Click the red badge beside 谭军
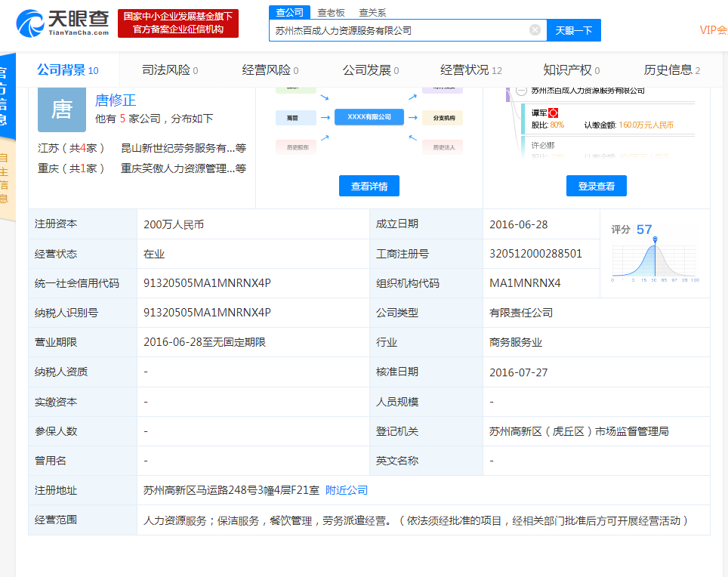The width and height of the screenshot is (728, 577). [x=554, y=113]
